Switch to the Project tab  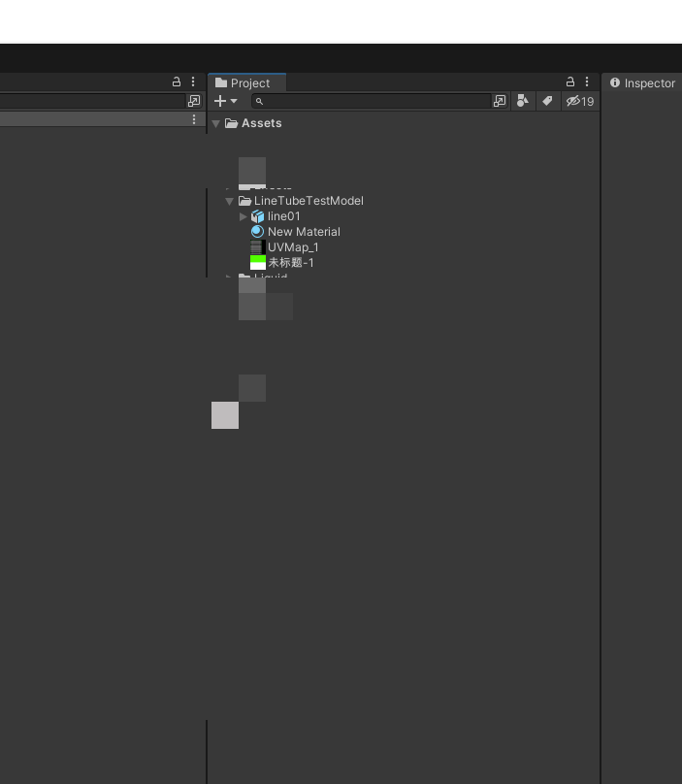click(247, 83)
